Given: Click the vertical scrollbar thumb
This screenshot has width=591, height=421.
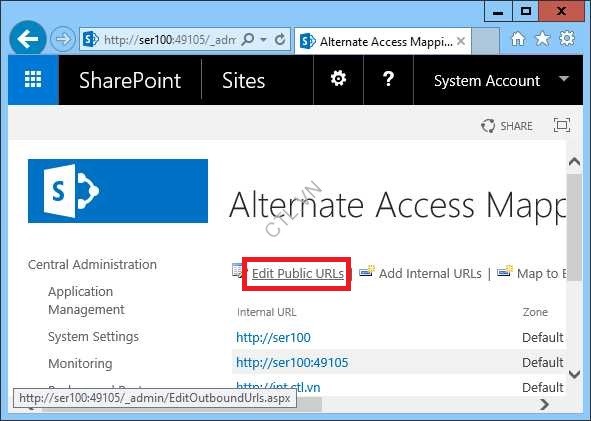Looking at the screenshot, I should pyautogui.click(x=574, y=228).
